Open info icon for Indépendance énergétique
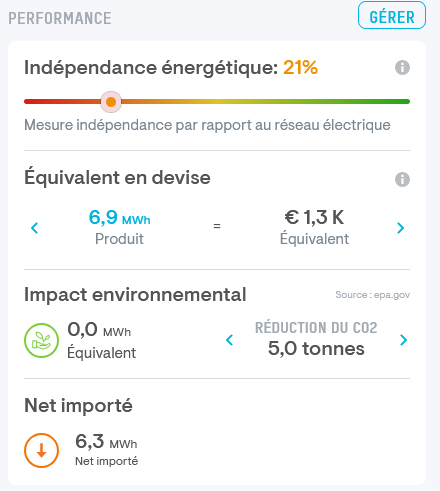This screenshot has height=491, width=440. click(x=402, y=68)
